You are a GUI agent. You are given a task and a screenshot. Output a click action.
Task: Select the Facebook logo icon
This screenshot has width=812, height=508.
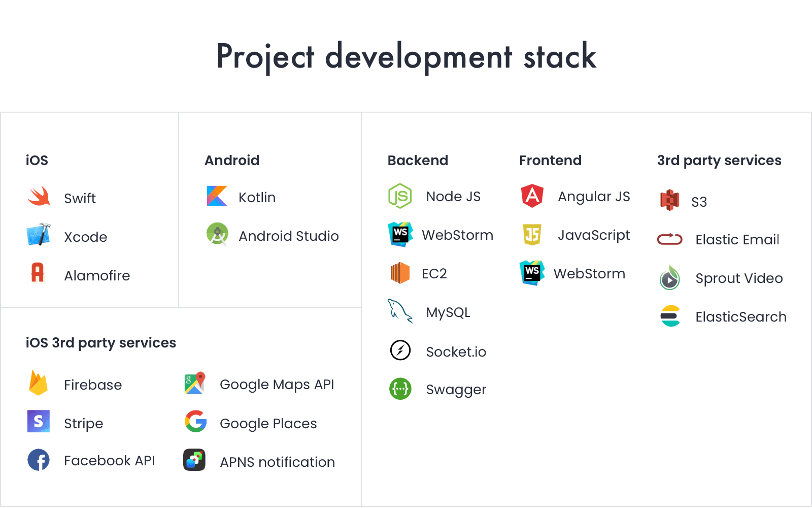click(39, 460)
